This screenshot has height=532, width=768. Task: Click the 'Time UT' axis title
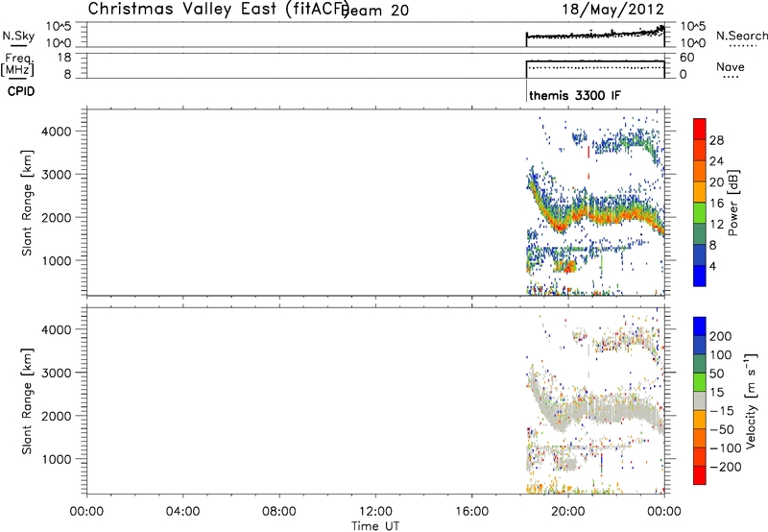click(375, 526)
